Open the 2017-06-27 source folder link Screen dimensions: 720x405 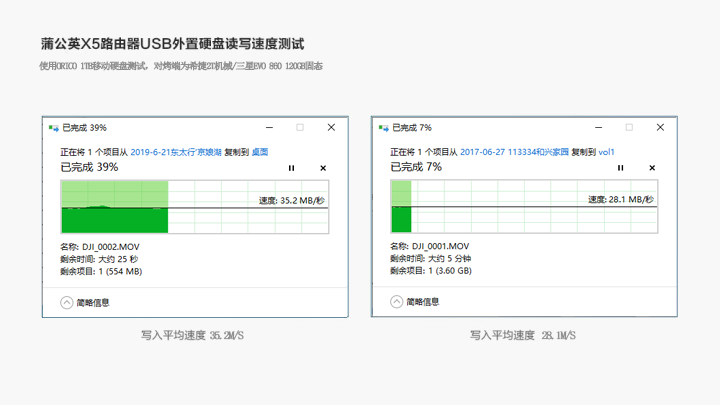[x=514, y=153]
